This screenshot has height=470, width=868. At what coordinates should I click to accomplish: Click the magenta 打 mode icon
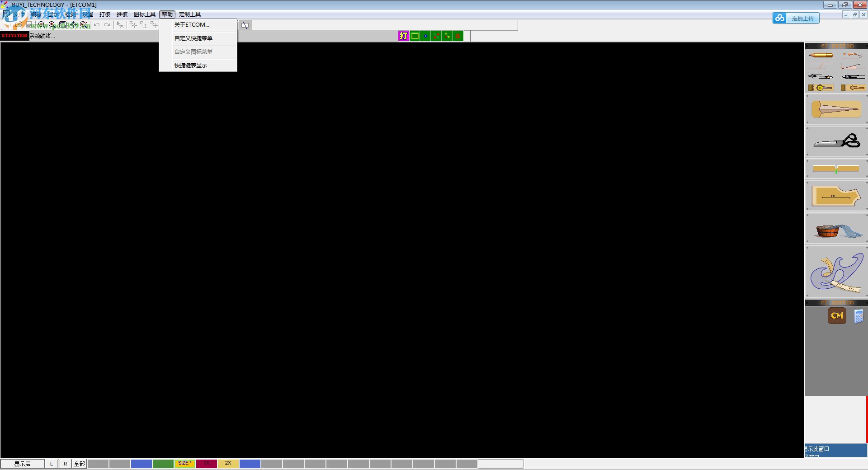(x=404, y=36)
